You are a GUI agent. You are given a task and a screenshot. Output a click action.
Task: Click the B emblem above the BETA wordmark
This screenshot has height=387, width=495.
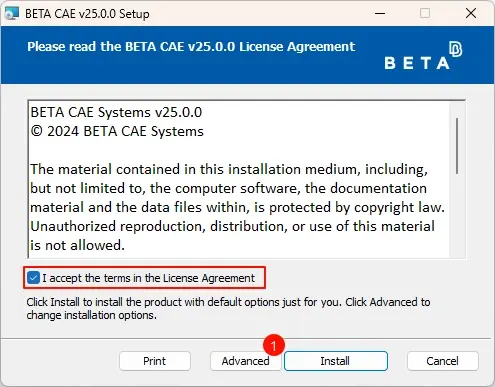(455, 49)
